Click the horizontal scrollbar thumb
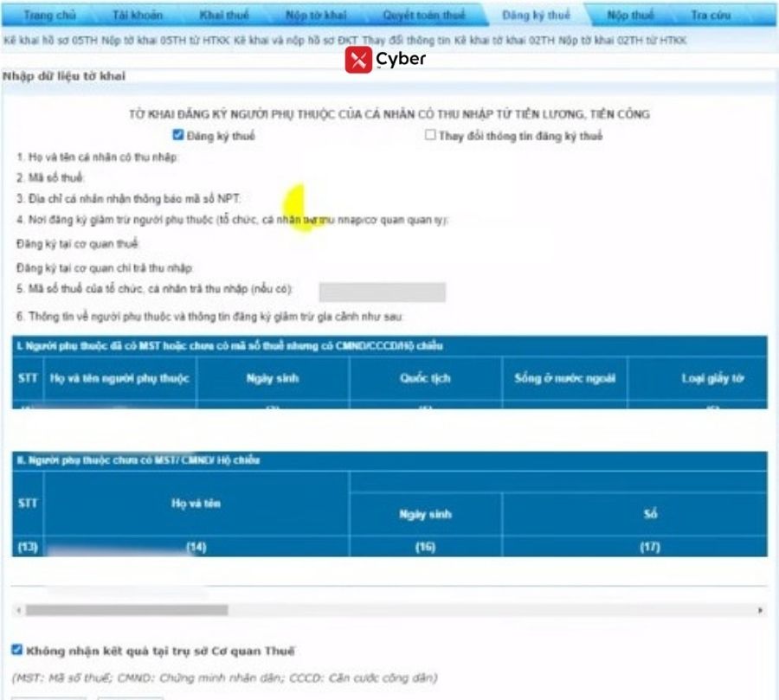Viewport: 779px width, 700px height. [x=126, y=610]
